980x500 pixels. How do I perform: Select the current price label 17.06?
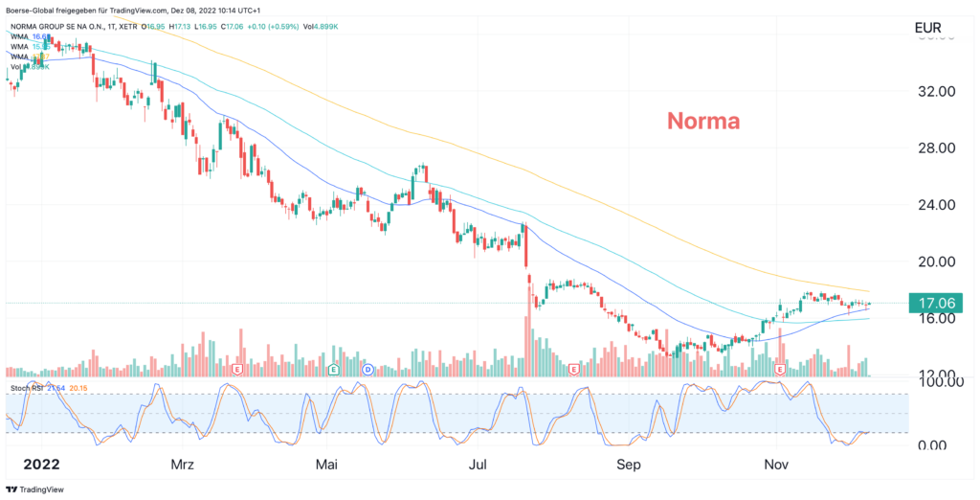coord(936,304)
